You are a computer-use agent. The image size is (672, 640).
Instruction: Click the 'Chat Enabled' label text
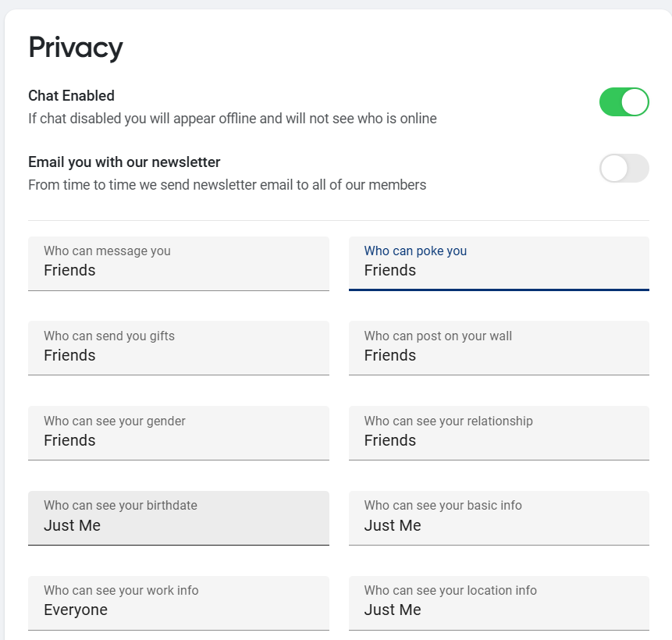[x=71, y=96]
